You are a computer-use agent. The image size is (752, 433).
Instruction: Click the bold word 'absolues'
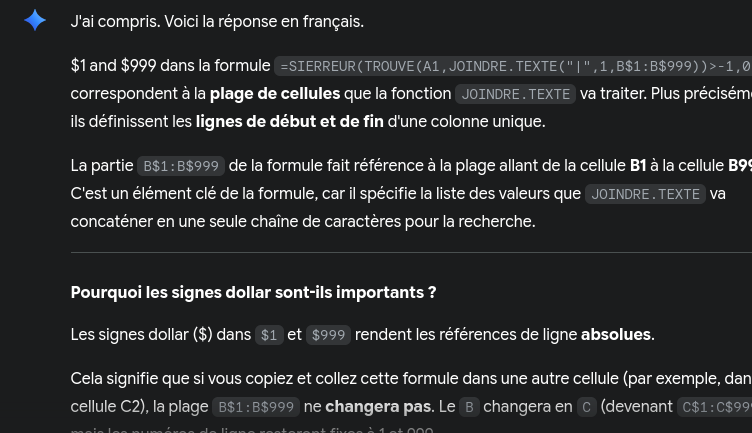coord(616,334)
